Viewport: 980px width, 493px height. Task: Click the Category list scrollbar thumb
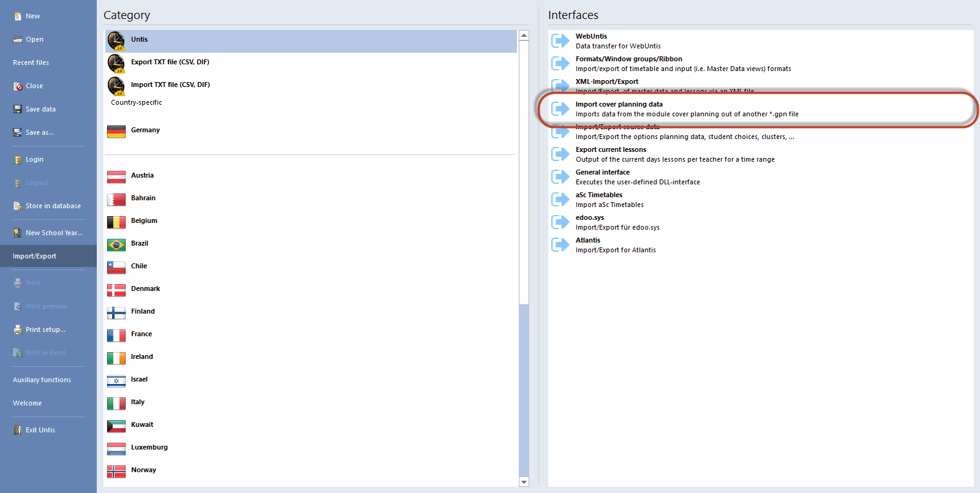coord(524,172)
